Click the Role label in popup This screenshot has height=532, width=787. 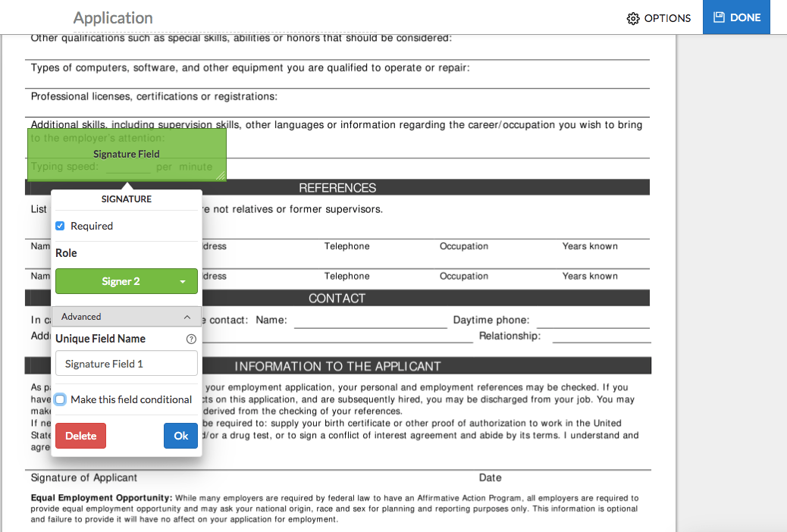(x=66, y=253)
